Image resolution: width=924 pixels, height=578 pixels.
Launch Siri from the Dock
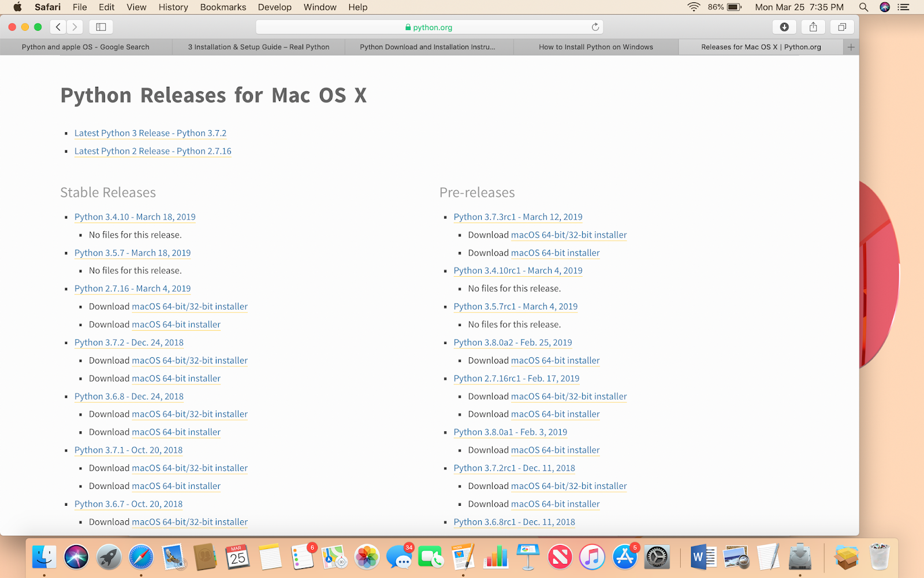pos(76,557)
